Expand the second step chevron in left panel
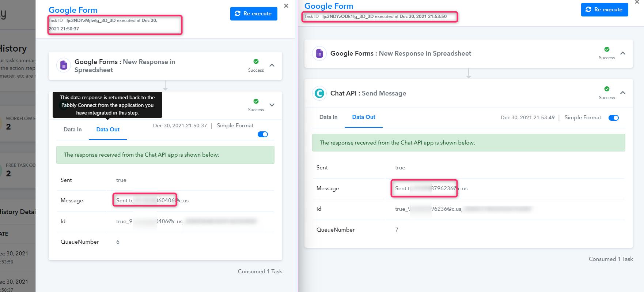Screen dimensions: 644x292 (x=272, y=105)
